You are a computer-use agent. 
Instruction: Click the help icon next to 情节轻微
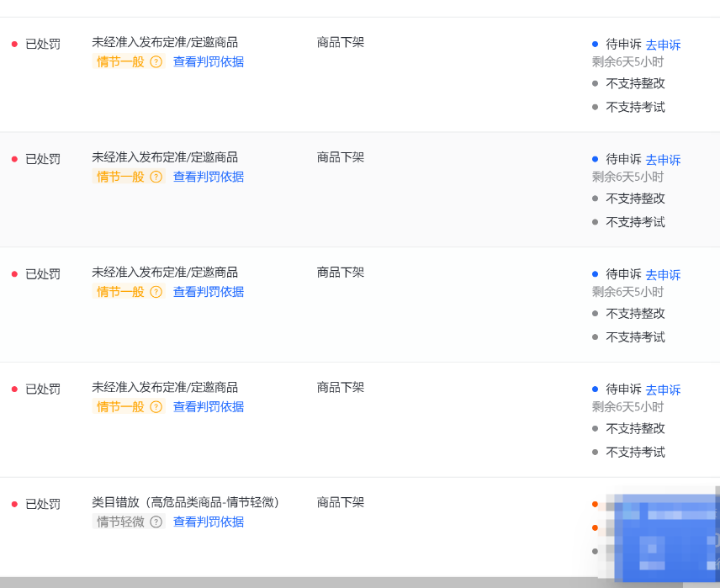pyautogui.click(x=156, y=522)
